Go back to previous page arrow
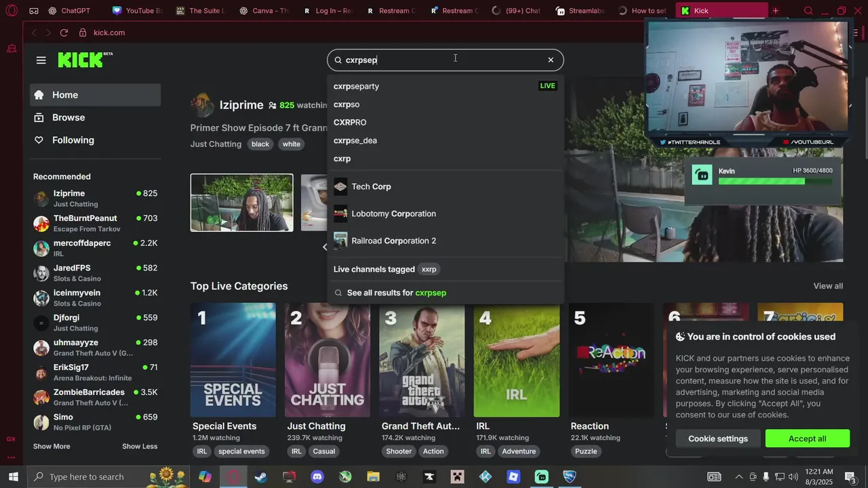The width and height of the screenshot is (868, 488). [x=34, y=33]
